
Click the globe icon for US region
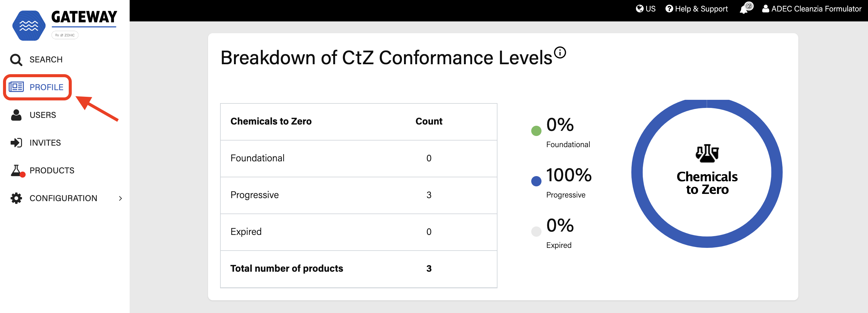[x=639, y=9]
